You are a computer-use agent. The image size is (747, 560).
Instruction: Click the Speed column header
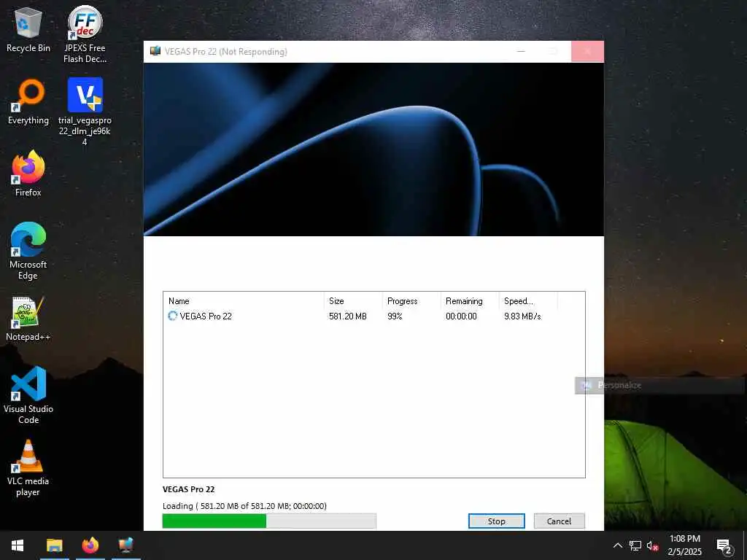(528, 301)
